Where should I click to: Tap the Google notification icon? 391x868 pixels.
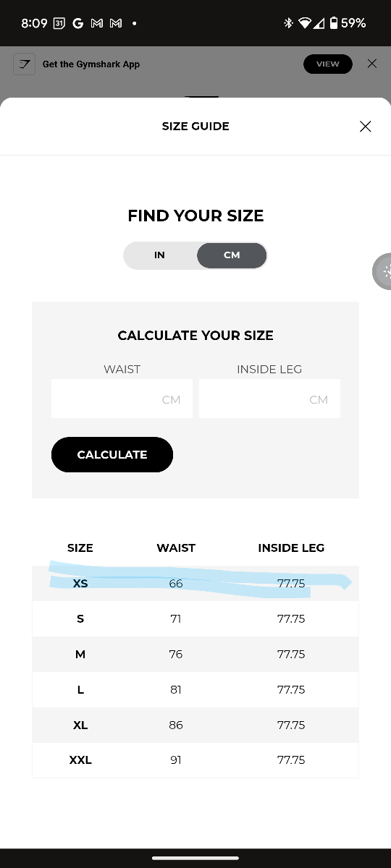77,23
